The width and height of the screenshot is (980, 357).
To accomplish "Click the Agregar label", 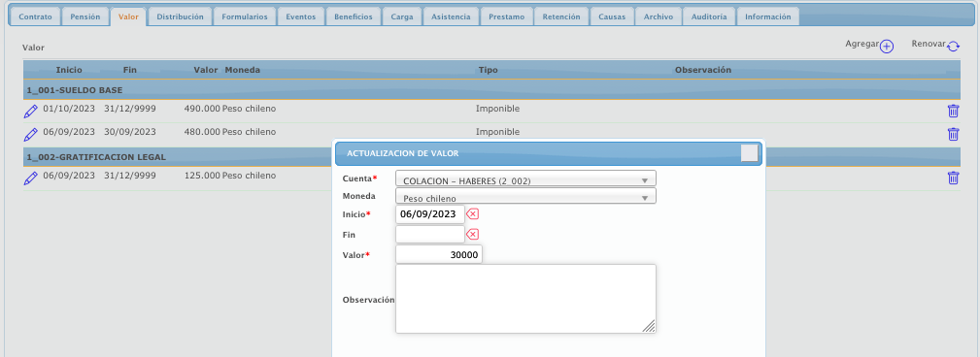I will point(862,45).
